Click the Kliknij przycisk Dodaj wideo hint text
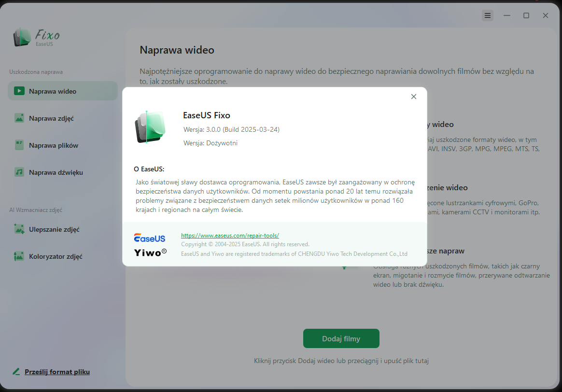Viewport: 562px width, 392px height. (341, 361)
